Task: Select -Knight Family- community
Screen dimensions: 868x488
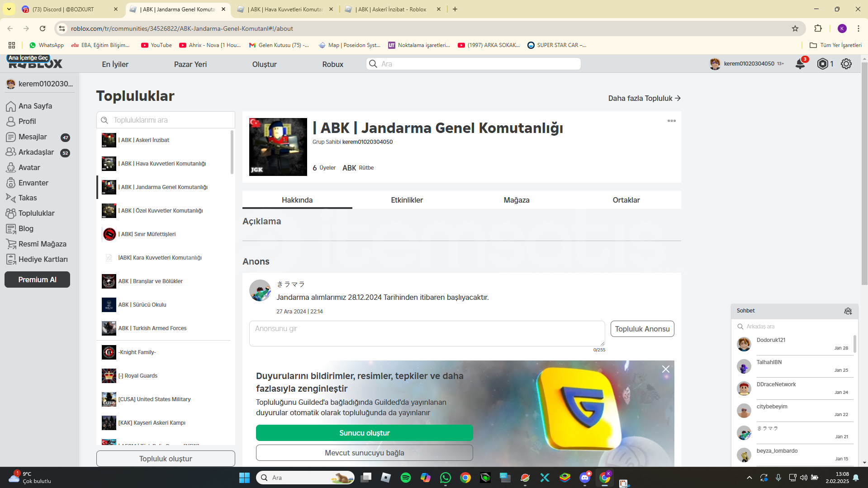Action: point(164,352)
